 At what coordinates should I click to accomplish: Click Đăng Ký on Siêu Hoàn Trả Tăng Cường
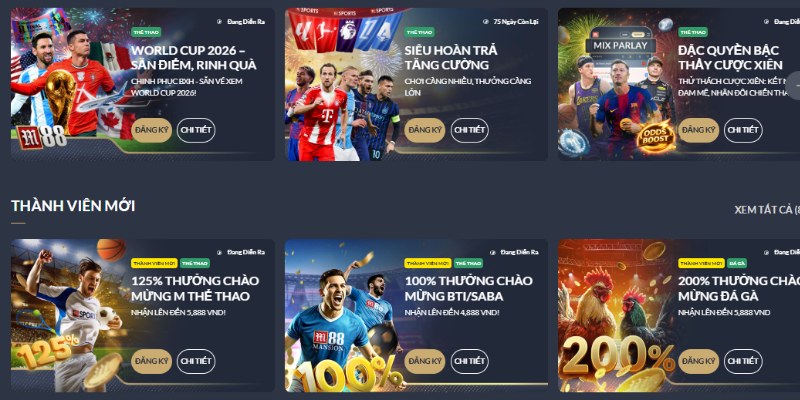coord(425,130)
